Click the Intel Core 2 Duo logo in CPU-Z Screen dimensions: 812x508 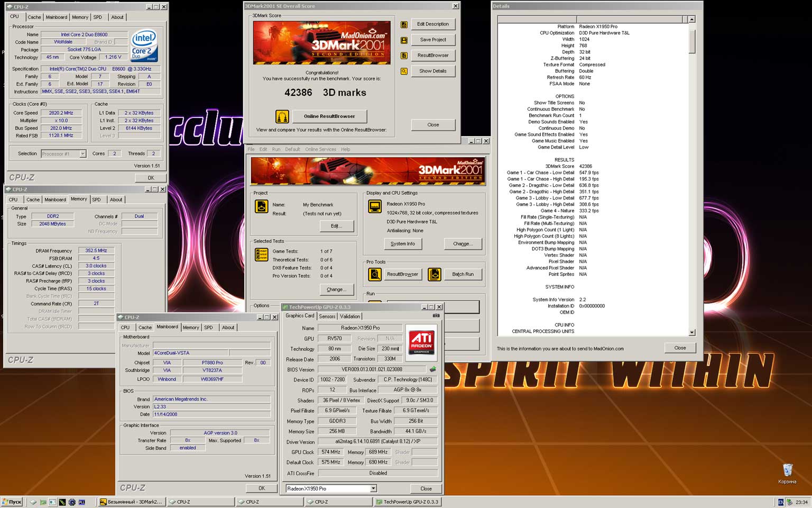(x=144, y=46)
